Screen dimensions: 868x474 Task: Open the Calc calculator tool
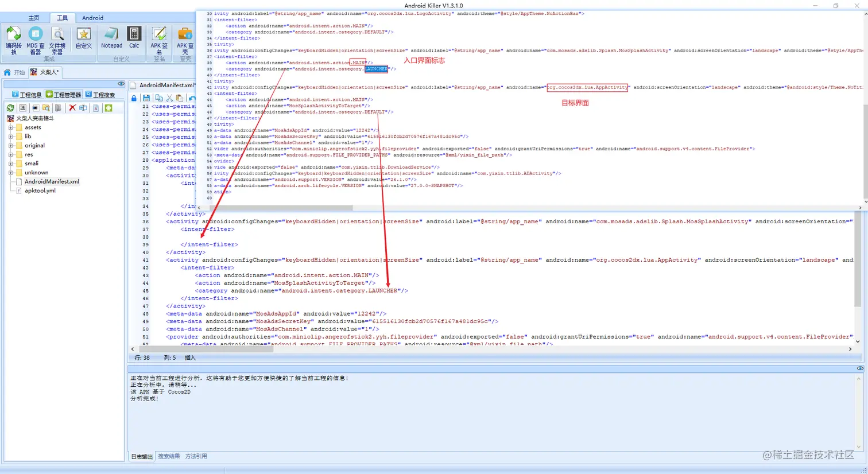[134, 38]
